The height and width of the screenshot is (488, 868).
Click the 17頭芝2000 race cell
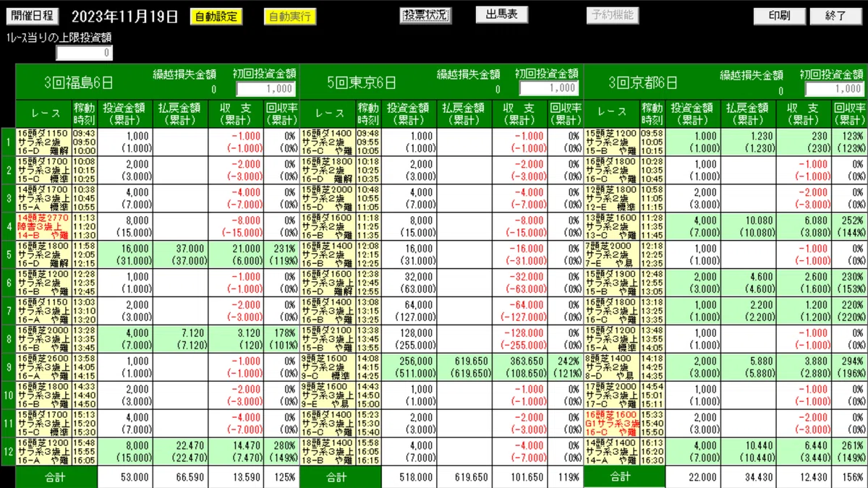coord(612,395)
